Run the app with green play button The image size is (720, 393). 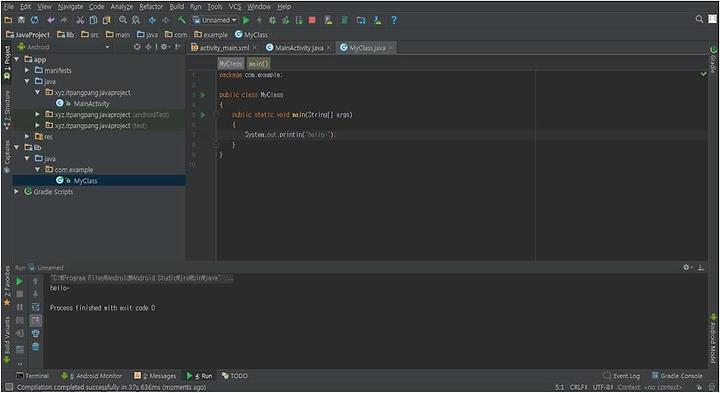[x=246, y=20]
